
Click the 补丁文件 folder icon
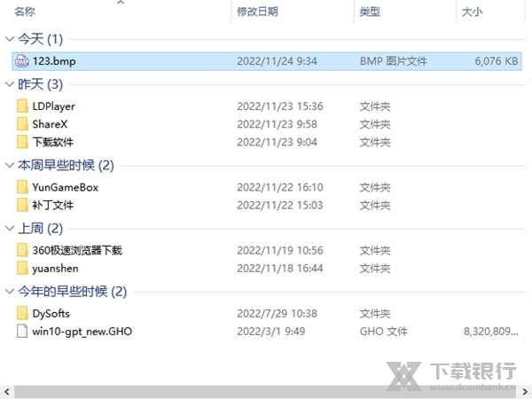22,206
